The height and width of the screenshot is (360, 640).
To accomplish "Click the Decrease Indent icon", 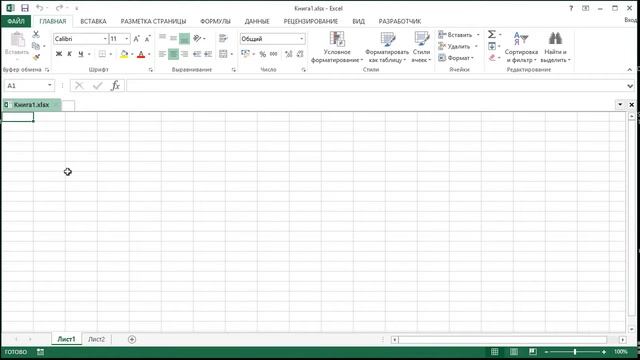I will point(197,54).
